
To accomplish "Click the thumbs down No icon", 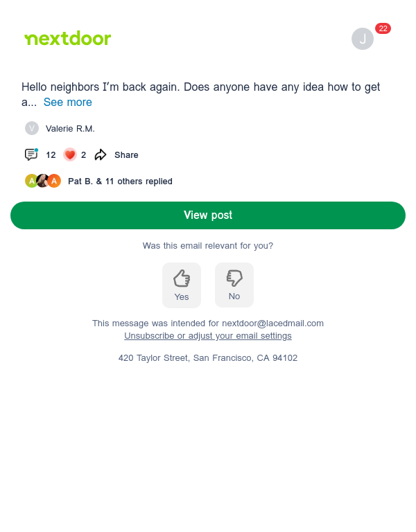I will [x=234, y=278].
